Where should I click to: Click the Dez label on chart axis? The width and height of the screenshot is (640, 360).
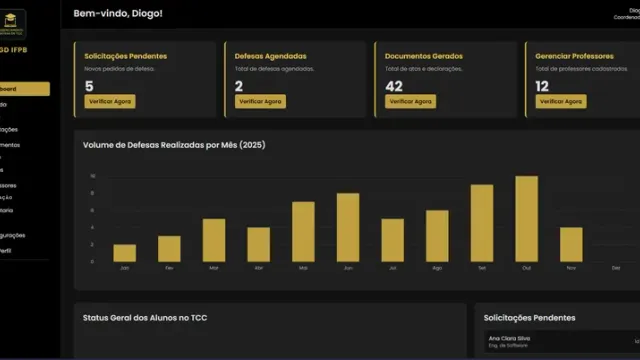[x=616, y=268]
